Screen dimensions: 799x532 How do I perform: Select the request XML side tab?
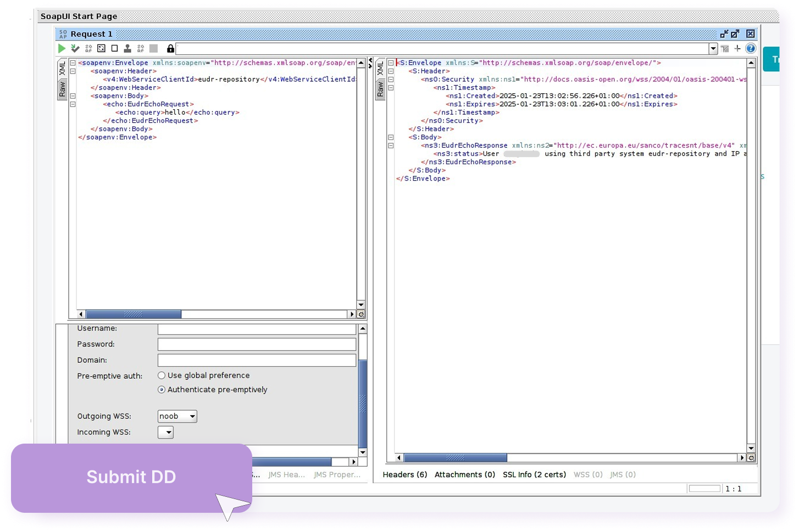(x=62, y=69)
